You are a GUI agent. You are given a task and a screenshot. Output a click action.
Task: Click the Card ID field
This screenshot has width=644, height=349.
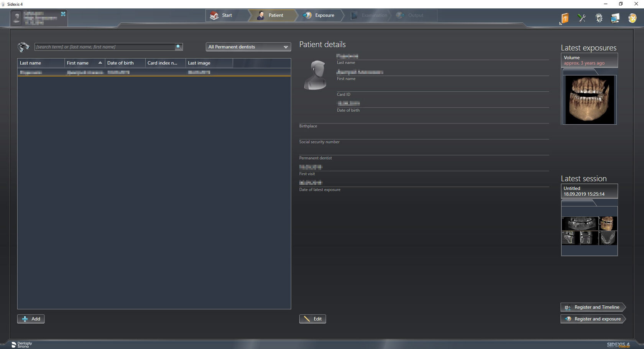[x=443, y=87]
